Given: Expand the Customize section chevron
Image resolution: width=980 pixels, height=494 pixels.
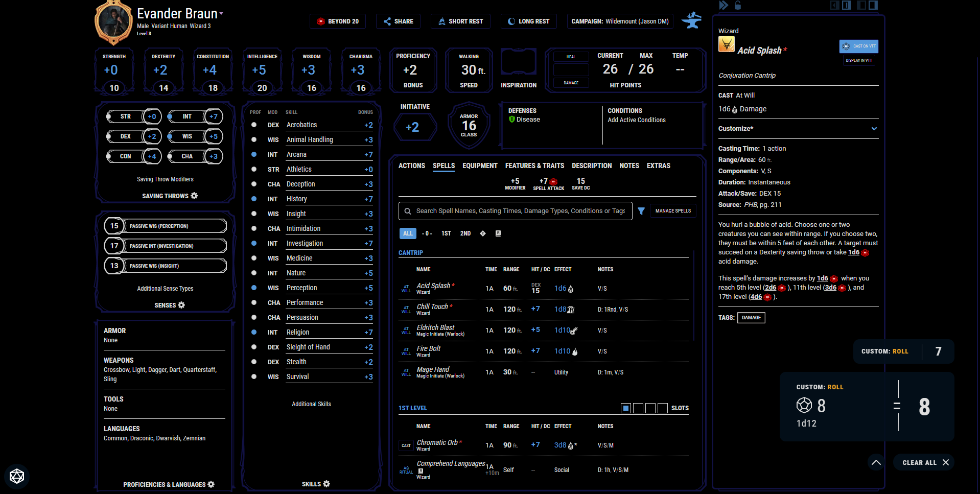Looking at the screenshot, I should pyautogui.click(x=874, y=129).
